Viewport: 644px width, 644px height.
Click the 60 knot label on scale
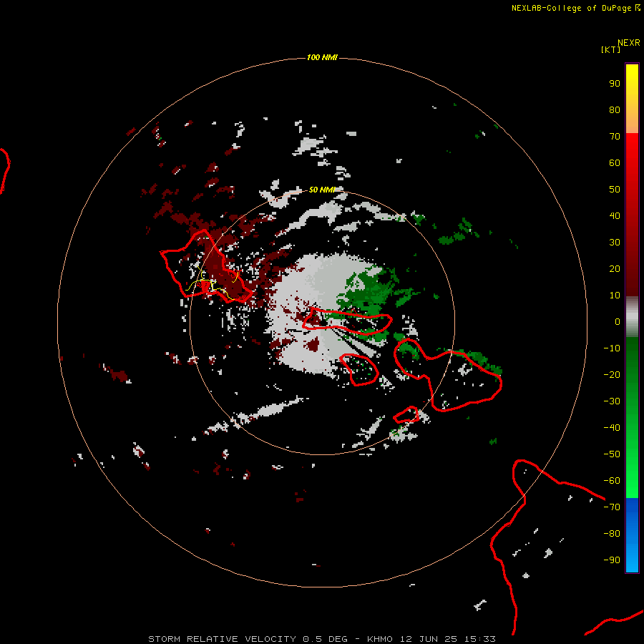(615, 162)
